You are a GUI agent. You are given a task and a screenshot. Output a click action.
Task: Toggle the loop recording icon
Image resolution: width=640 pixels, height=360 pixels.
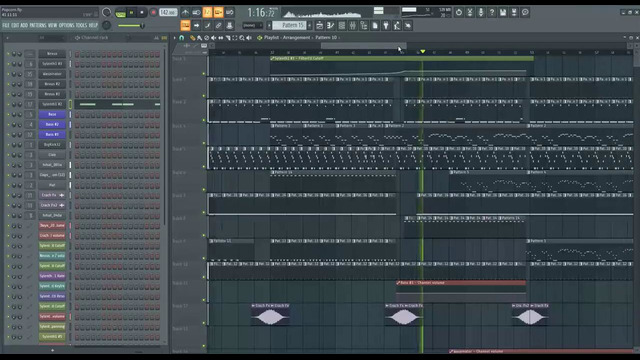click(229, 13)
